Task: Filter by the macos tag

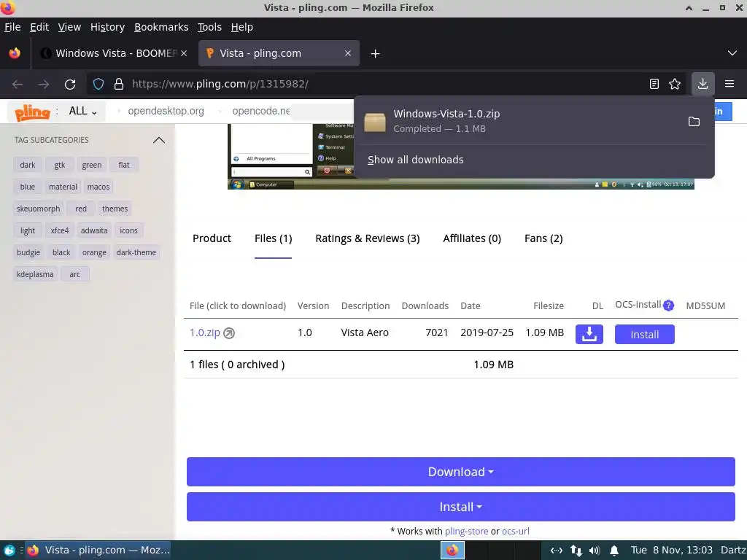Action: click(98, 187)
